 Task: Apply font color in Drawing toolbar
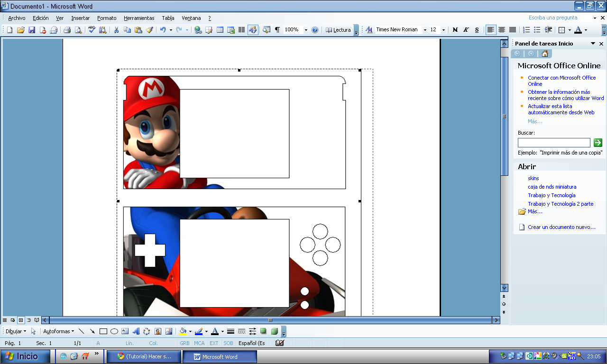pyautogui.click(x=214, y=331)
